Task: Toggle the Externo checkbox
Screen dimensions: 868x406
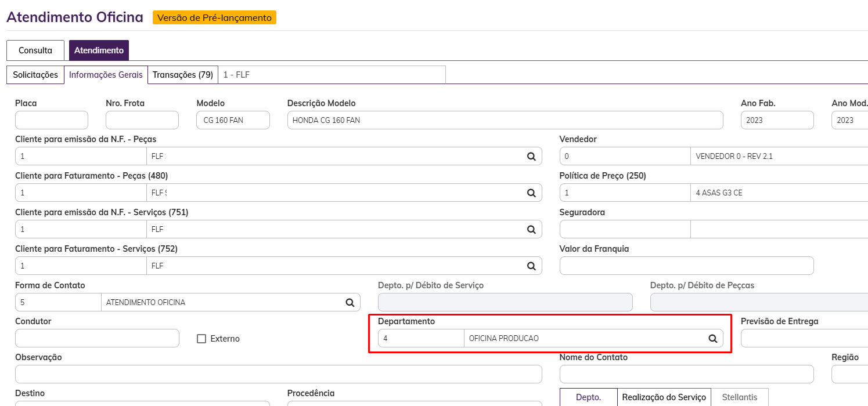Action: click(x=201, y=339)
